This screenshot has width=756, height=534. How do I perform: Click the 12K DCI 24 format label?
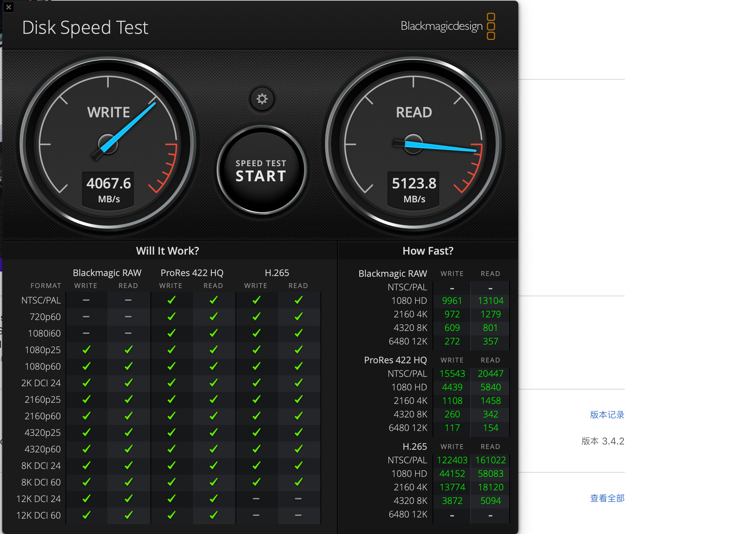[x=38, y=499]
